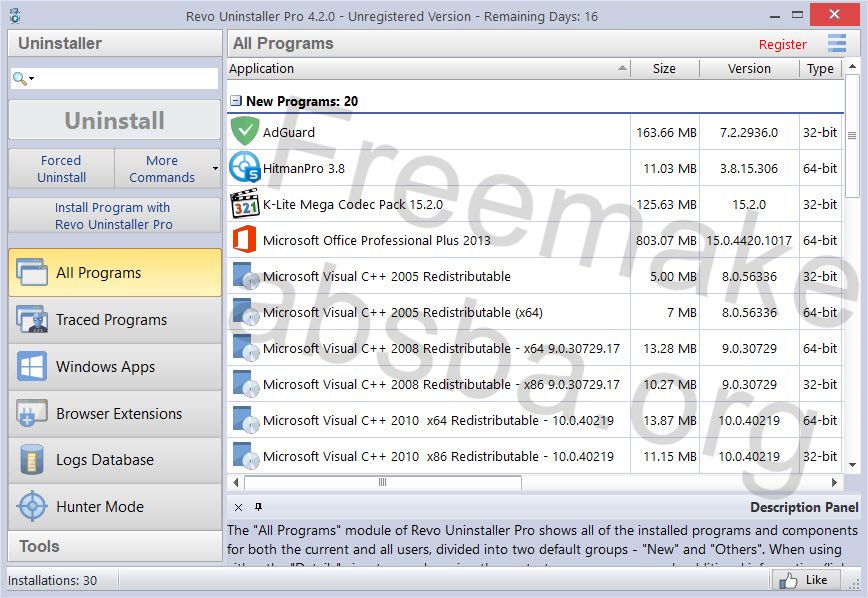Select Microsoft Office Professional Plus 2013 text
The width and height of the screenshot is (868, 598).
376,240
